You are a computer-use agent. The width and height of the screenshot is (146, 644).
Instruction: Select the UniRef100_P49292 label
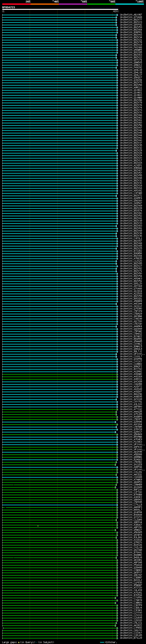pos(131,67)
